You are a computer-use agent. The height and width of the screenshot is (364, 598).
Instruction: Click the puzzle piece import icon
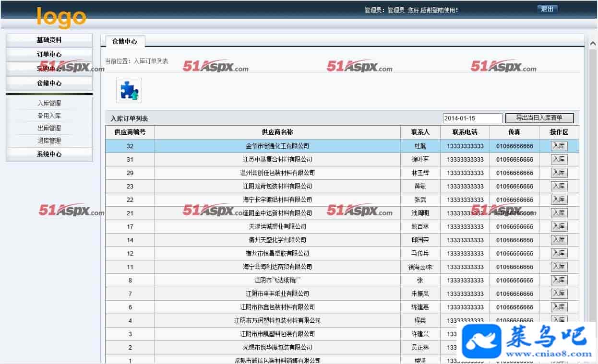129,90
